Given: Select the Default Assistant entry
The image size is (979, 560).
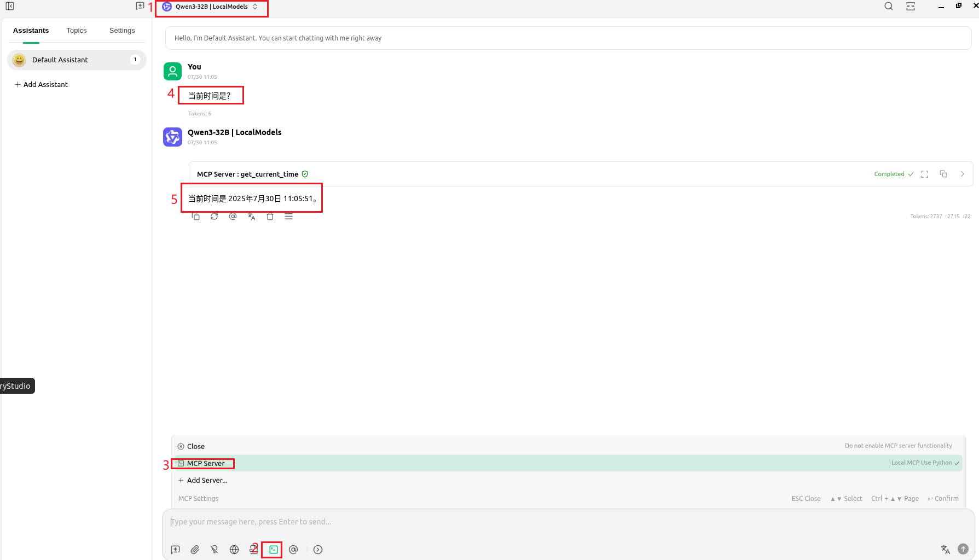Looking at the screenshot, I should tap(77, 60).
